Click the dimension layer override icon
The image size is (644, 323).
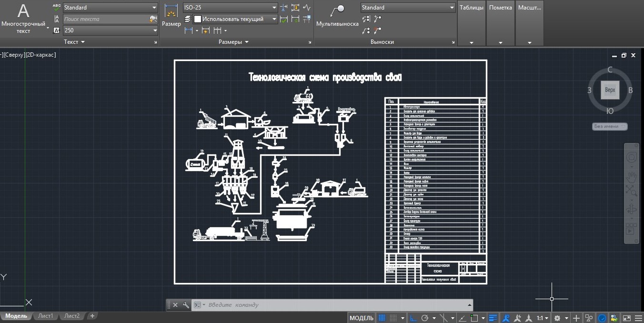click(188, 19)
